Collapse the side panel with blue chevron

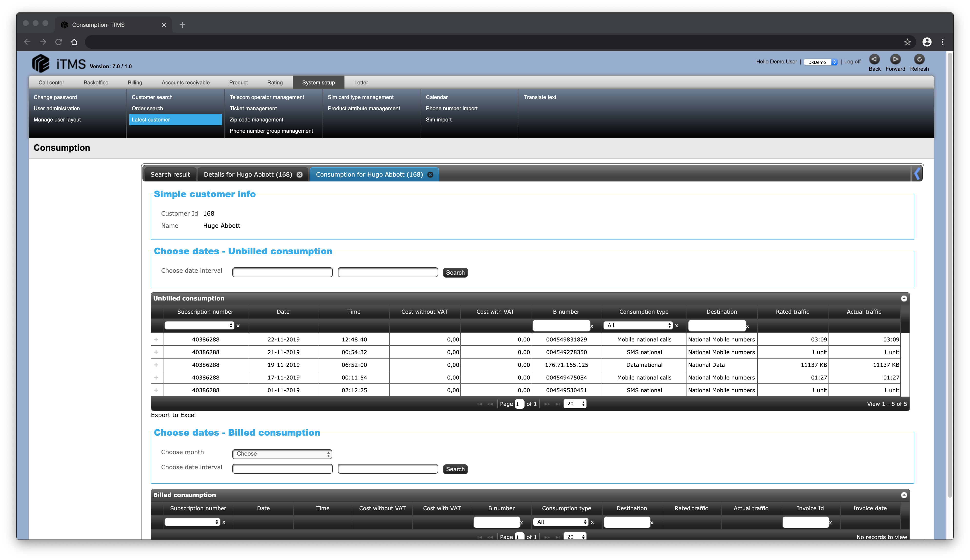(917, 174)
